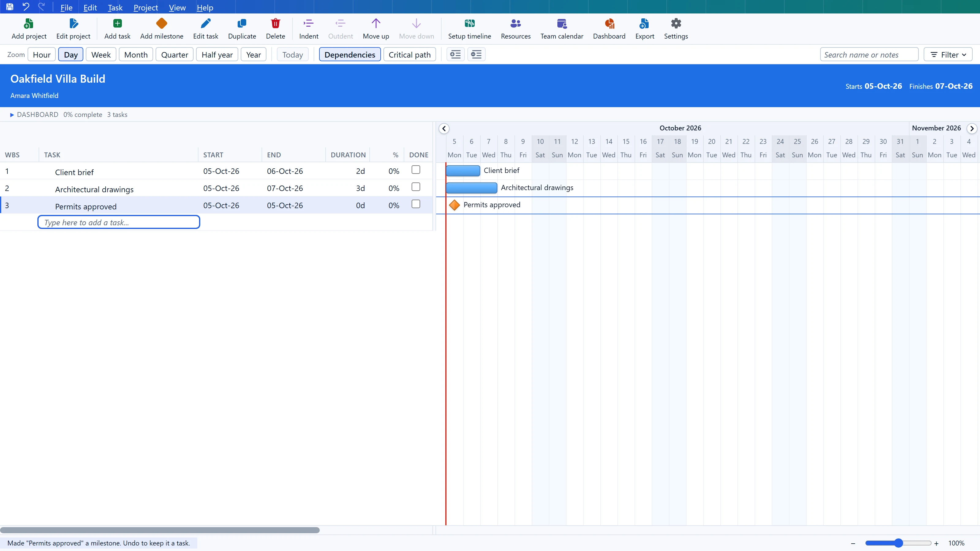Open the View menu
Screen dimensions: 980x551
click(x=177, y=8)
